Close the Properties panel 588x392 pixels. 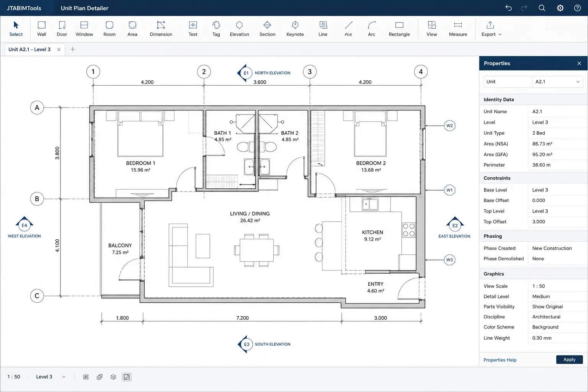pos(579,63)
